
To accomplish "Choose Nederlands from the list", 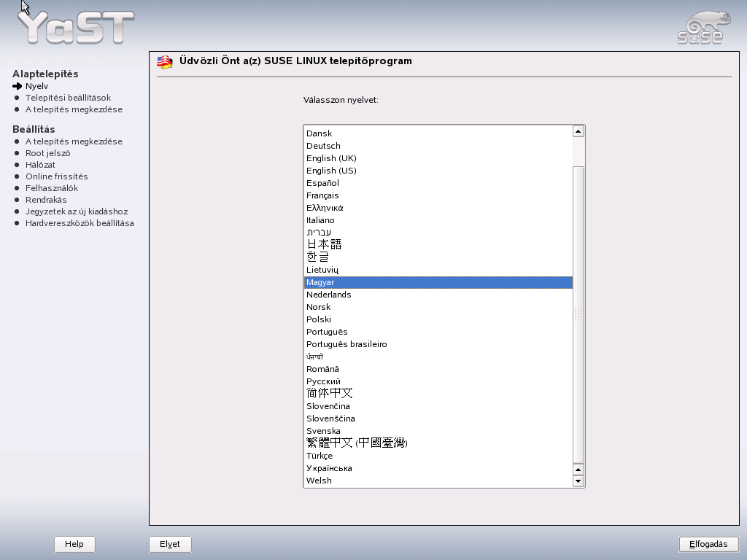I will 438,295.
